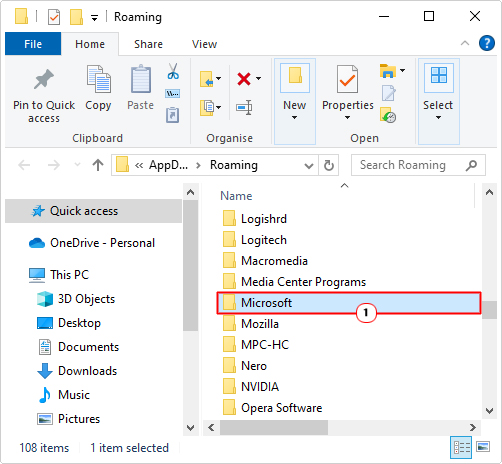Click the file list vertical scroll down arrow
The height and width of the screenshot is (464, 502).
pyautogui.click(x=489, y=410)
